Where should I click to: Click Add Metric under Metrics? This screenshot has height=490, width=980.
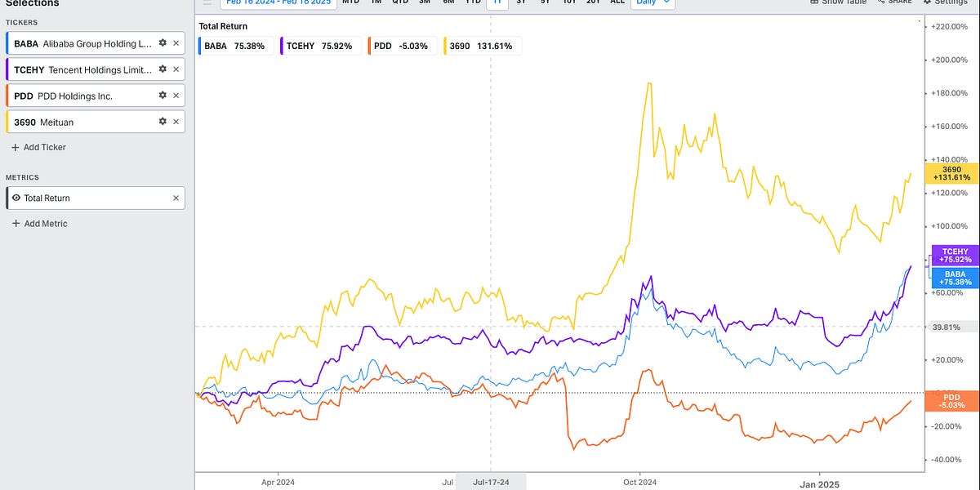coord(38,223)
